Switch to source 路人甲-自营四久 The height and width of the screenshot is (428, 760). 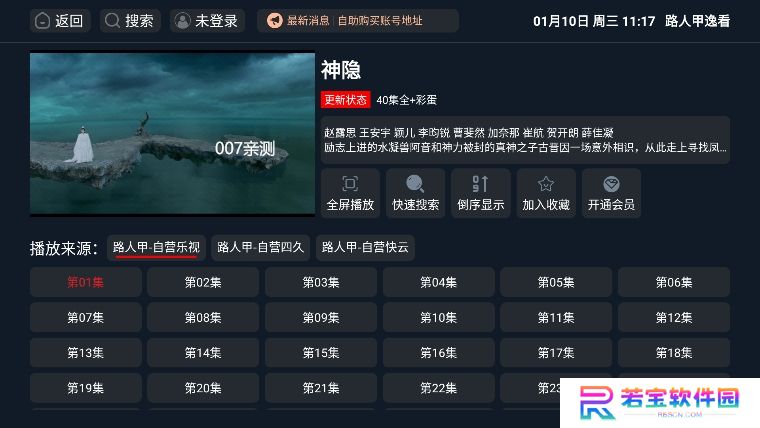tap(260, 248)
